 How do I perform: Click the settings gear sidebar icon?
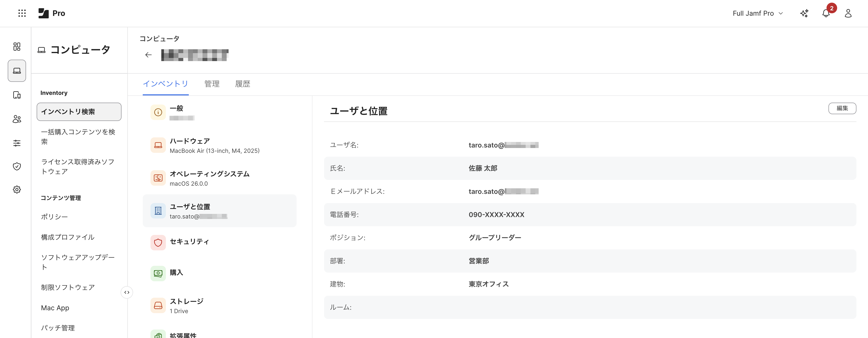coord(17,190)
